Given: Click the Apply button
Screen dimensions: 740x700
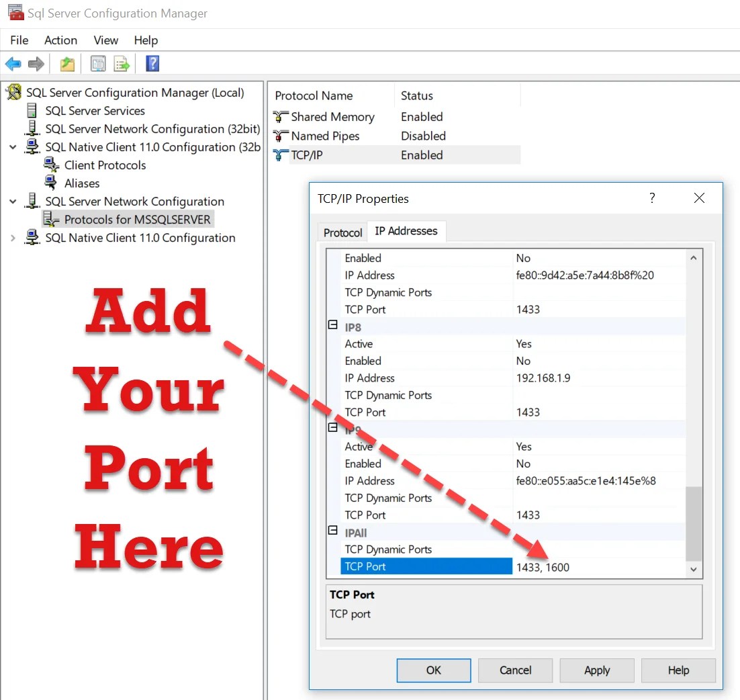Looking at the screenshot, I should [597, 670].
